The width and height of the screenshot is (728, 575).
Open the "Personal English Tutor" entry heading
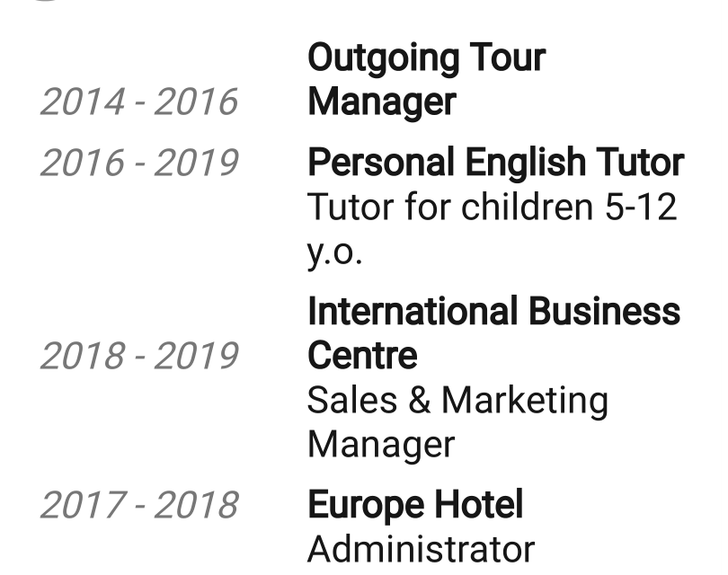[495, 164]
